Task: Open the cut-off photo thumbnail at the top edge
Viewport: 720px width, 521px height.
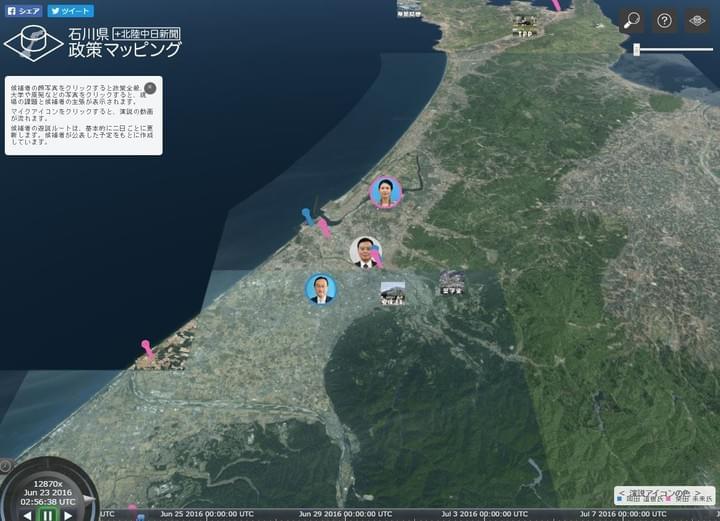Action: tap(409, 9)
